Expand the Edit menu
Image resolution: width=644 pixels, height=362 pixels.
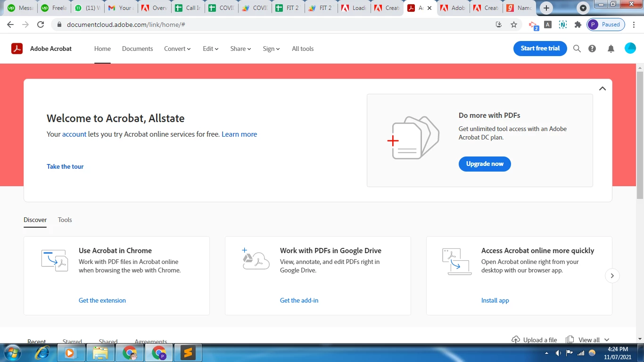point(211,49)
